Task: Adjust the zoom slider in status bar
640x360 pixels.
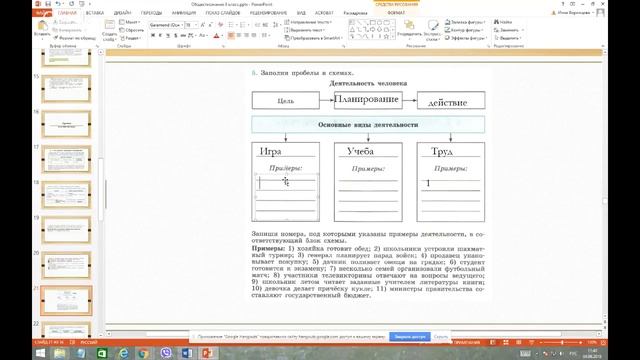Action: coord(562,342)
